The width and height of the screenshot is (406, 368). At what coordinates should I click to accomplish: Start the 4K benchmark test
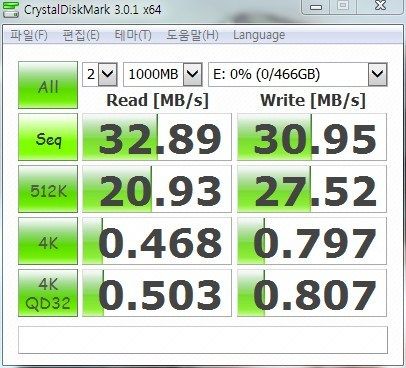point(48,241)
